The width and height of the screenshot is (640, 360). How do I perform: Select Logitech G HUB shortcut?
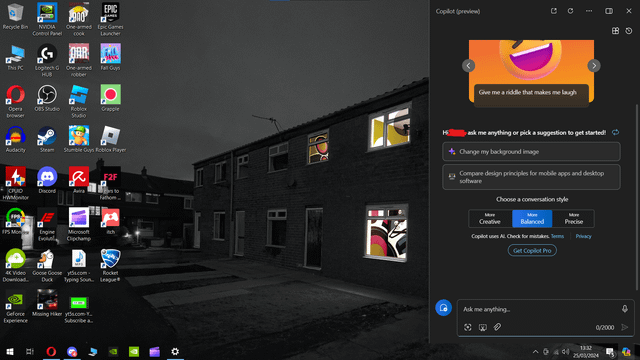[x=47, y=60]
